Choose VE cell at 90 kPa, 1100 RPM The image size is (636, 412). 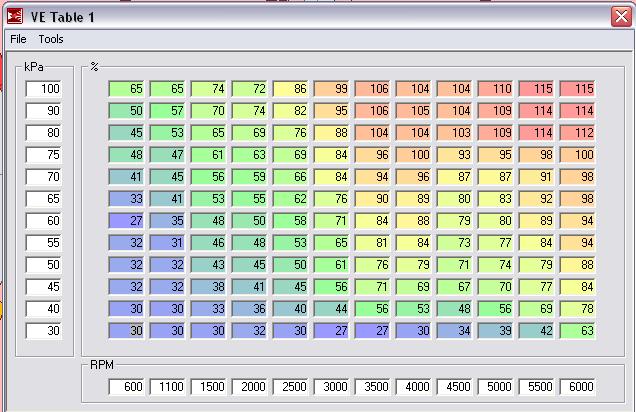click(x=168, y=111)
